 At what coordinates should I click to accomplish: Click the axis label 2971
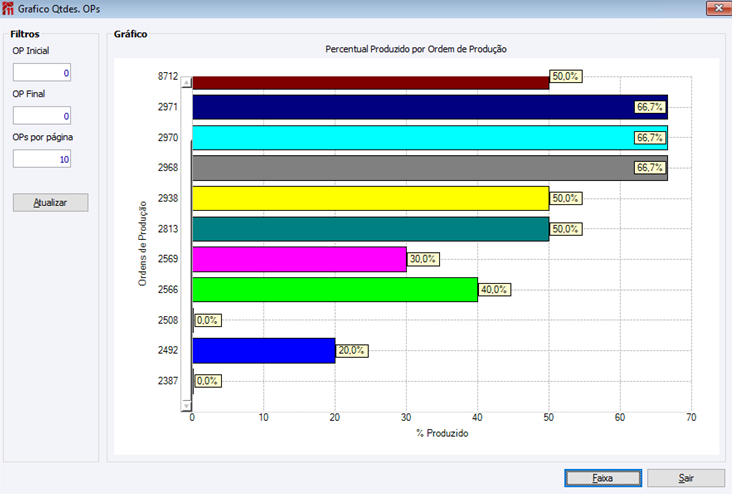(x=168, y=107)
